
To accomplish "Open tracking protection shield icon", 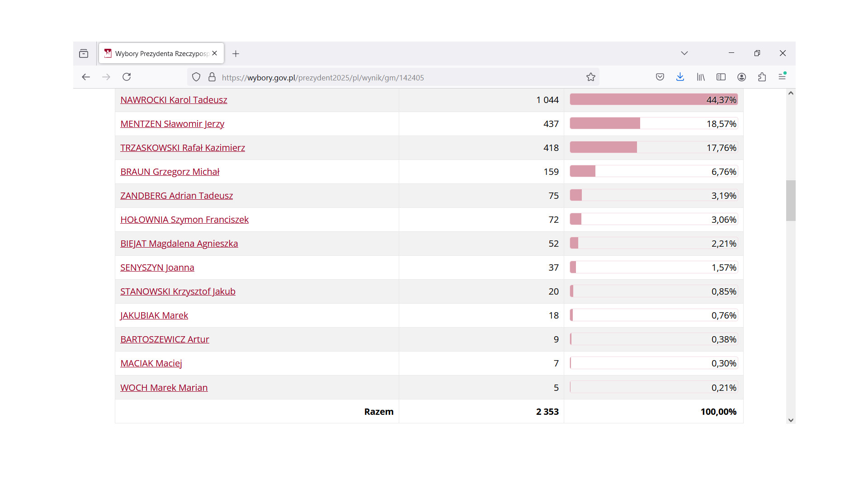I will (196, 77).
